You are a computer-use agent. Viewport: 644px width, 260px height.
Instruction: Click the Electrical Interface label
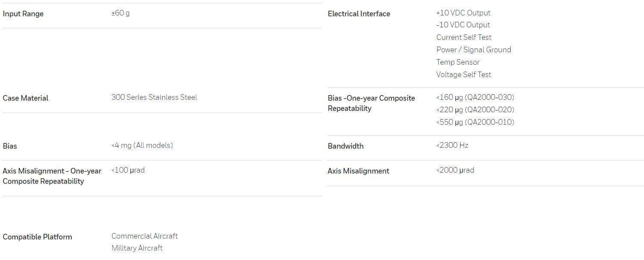tap(359, 14)
